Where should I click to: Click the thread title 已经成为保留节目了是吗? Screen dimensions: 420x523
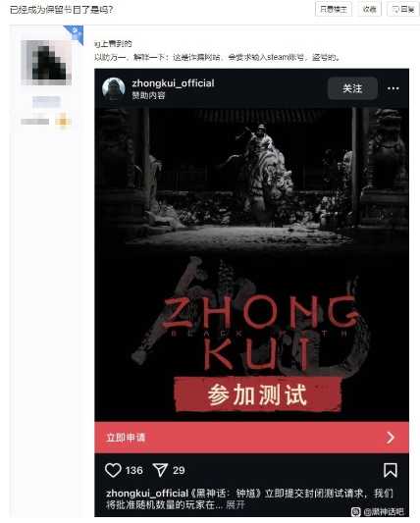point(62,10)
